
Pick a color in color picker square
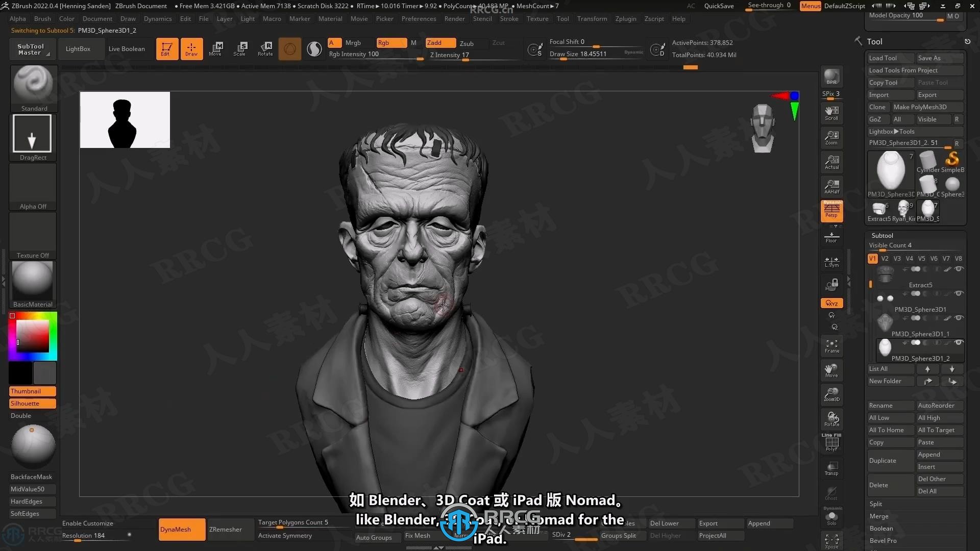33,336
